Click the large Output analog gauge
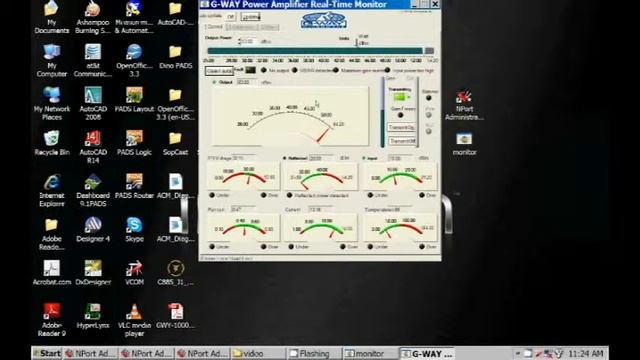The image size is (640, 360). point(291,117)
